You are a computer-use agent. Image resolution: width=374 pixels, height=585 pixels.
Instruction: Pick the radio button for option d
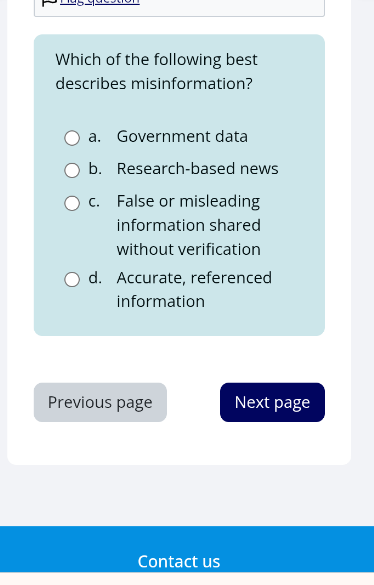coord(72,279)
